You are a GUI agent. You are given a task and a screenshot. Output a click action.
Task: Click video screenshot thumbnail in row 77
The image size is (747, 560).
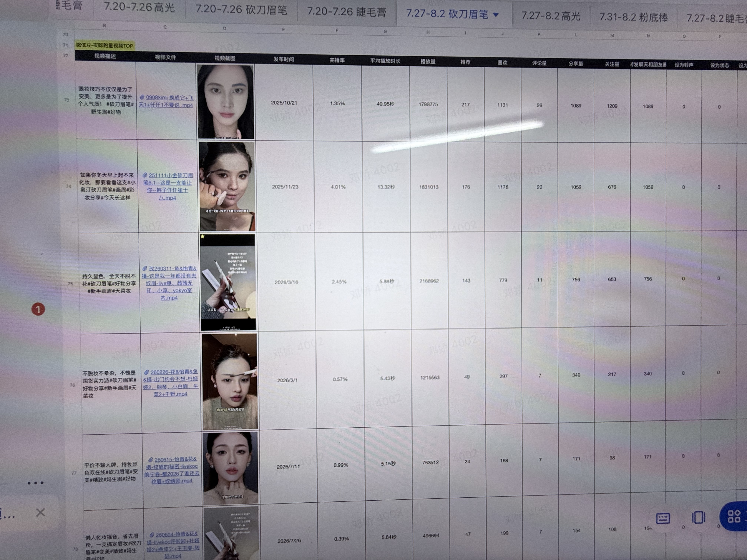231,468
